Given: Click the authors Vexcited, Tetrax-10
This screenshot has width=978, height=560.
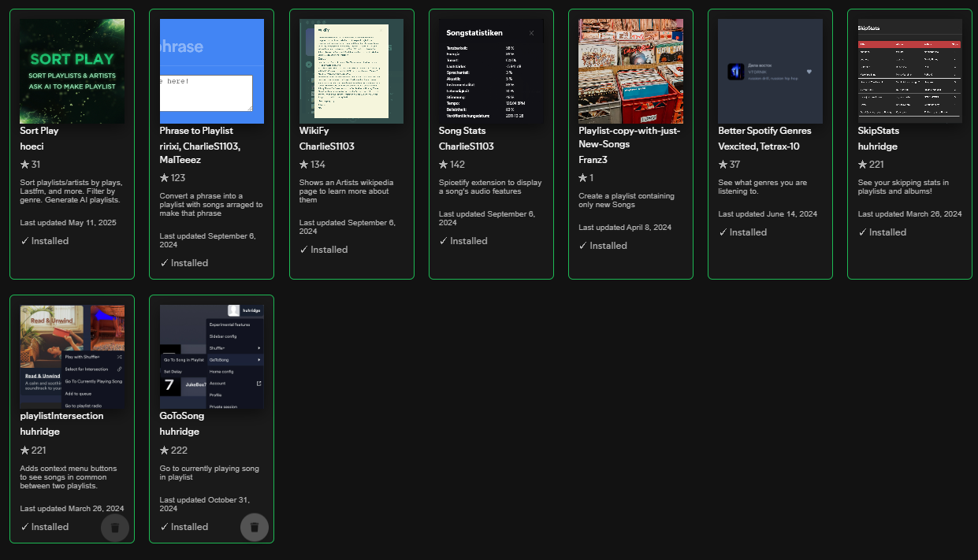Looking at the screenshot, I should click(x=759, y=146).
